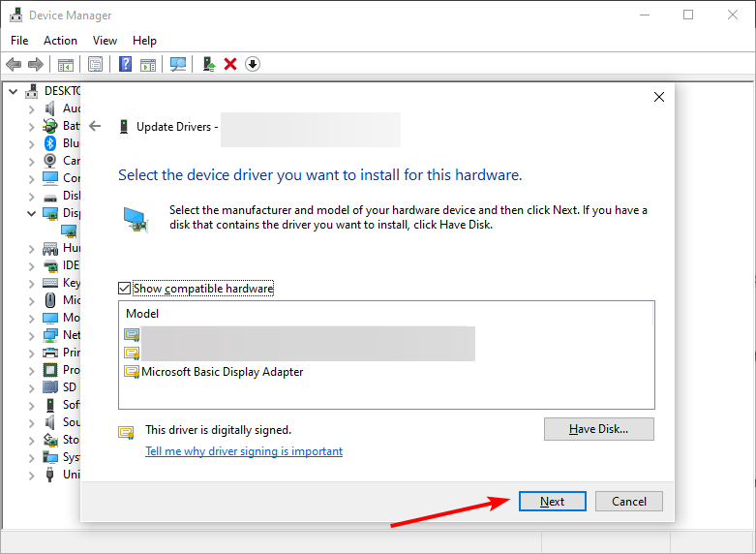756x554 pixels.
Task: Expand the Monitors tree node
Action: 31,318
